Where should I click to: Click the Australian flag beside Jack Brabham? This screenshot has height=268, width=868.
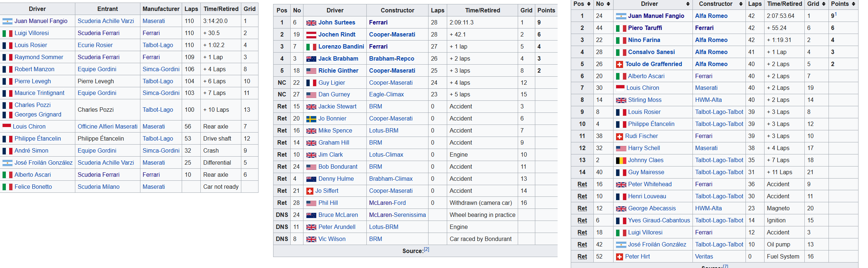coord(311,59)
